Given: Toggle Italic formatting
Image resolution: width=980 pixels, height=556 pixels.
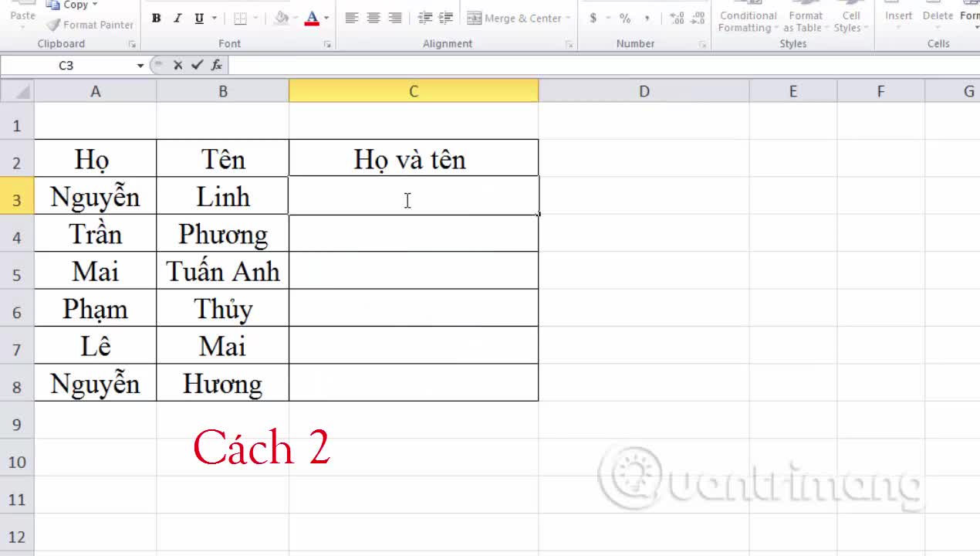Looking at the screenshot, I should point(178,19).
